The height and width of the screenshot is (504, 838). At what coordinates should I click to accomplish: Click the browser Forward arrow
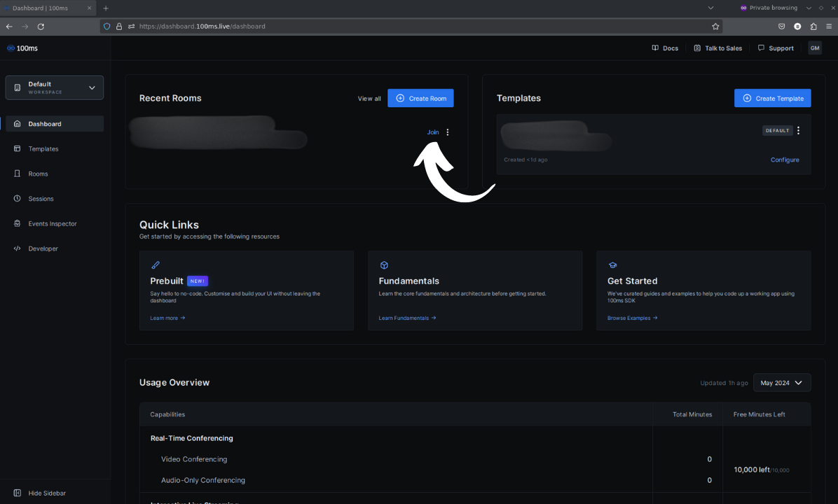[25, 26]
